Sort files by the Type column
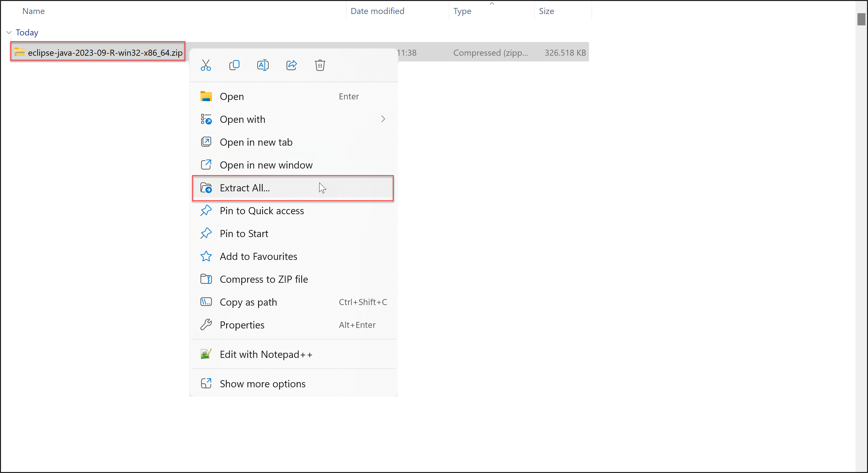The height and width of the screenshot is (473, 868). (462, 11)
